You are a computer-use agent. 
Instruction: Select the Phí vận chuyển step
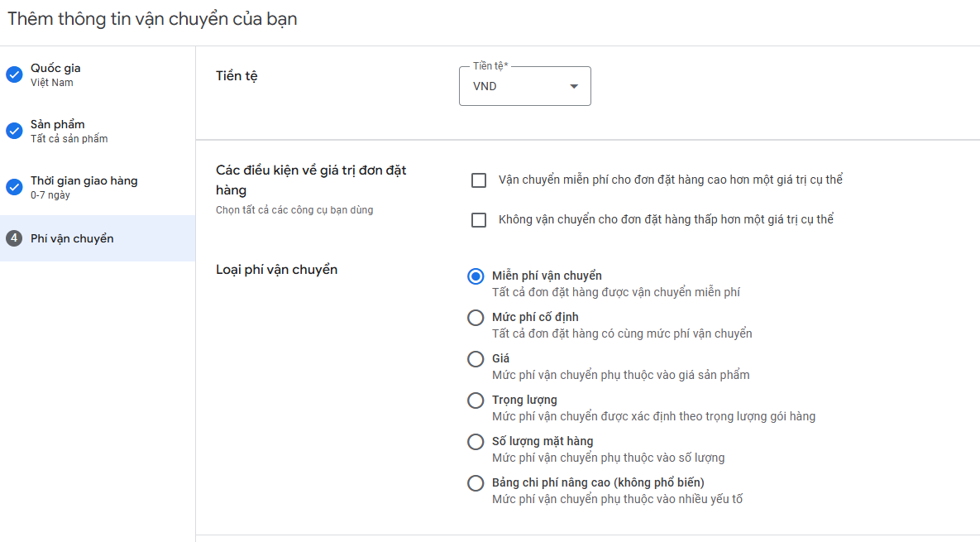tap(98, 238)
